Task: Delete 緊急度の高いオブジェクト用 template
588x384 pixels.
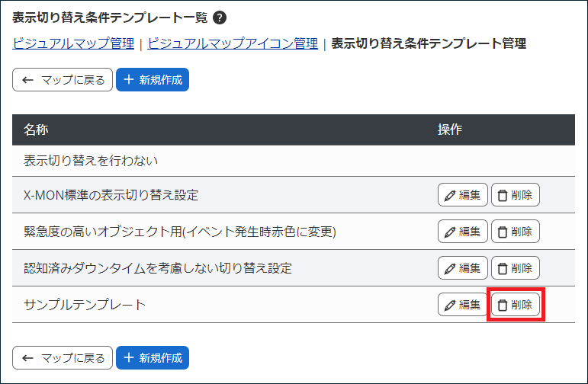Action: point(515,232)
